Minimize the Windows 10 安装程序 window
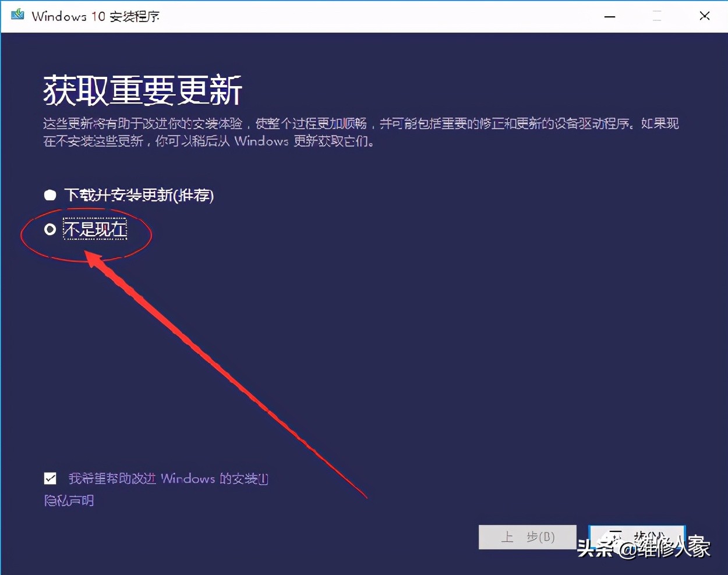The image size is (728, 575). click(610, 17)
